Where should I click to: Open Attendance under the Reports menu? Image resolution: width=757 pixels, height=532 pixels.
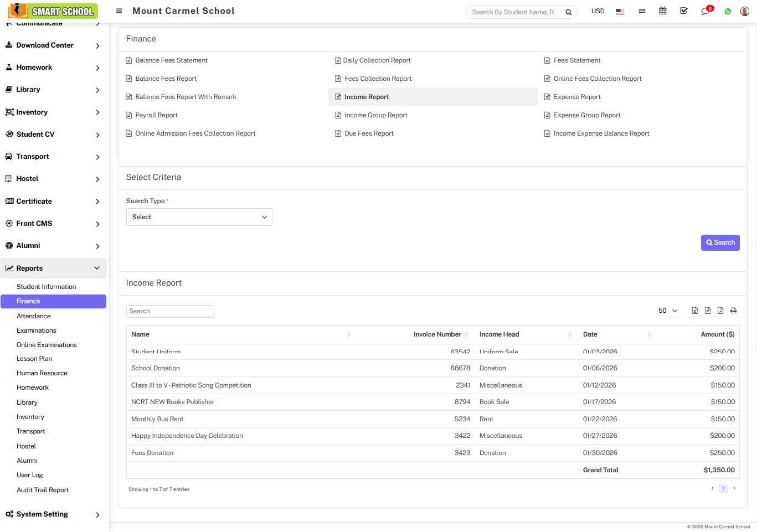coord(34,316)
